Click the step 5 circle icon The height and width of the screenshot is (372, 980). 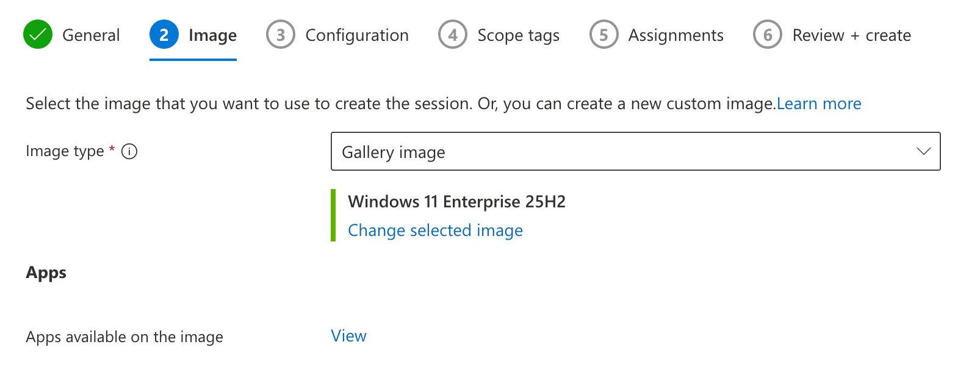click(603, 35)
